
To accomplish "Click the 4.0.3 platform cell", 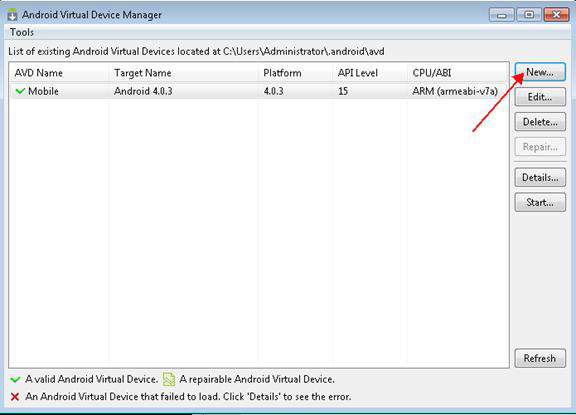I will pyautogui.click(x=273, y=91).
